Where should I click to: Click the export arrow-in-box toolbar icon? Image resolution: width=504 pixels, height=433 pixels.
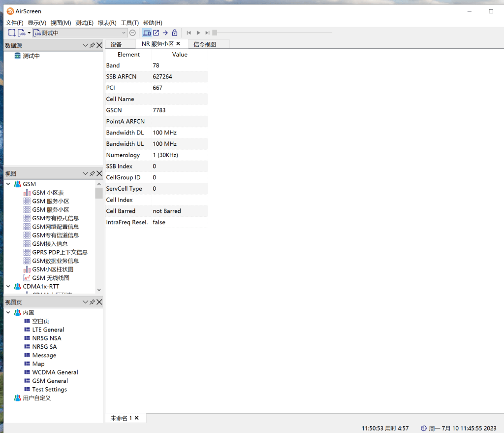[x=156, y=33]
